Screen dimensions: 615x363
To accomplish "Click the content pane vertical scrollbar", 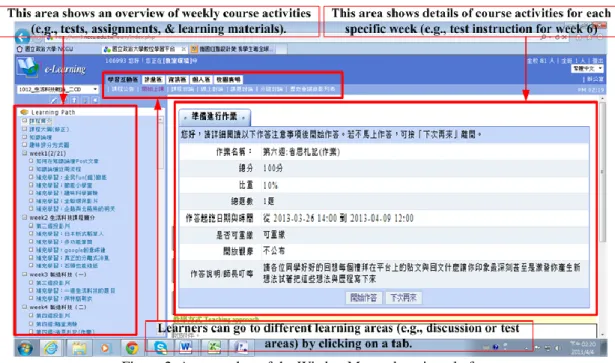I will tap(603, 172).
